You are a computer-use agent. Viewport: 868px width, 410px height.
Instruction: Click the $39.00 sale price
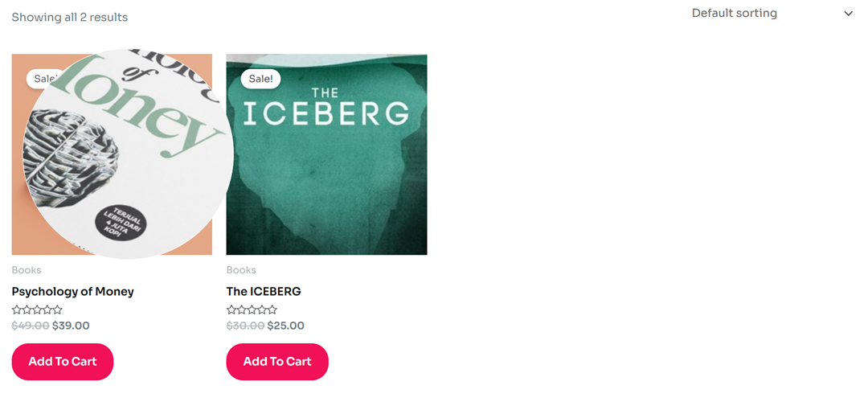(x=71, y=326)
